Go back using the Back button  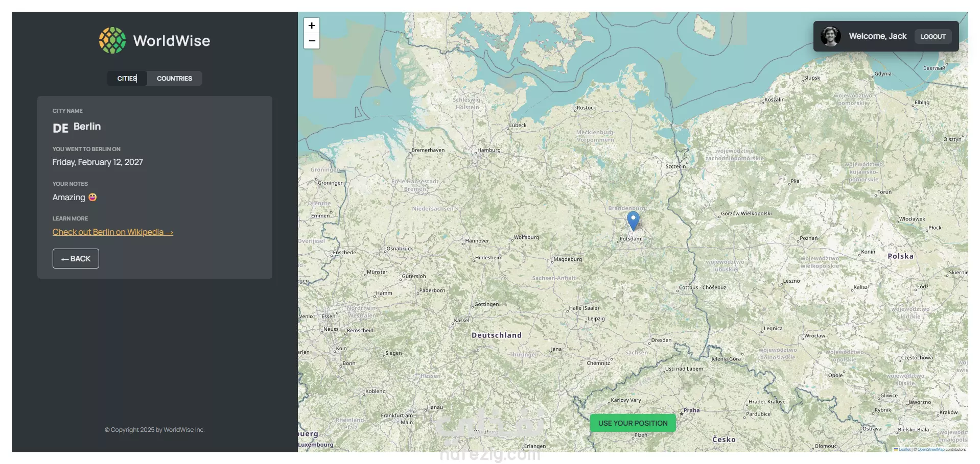[76, 258]
